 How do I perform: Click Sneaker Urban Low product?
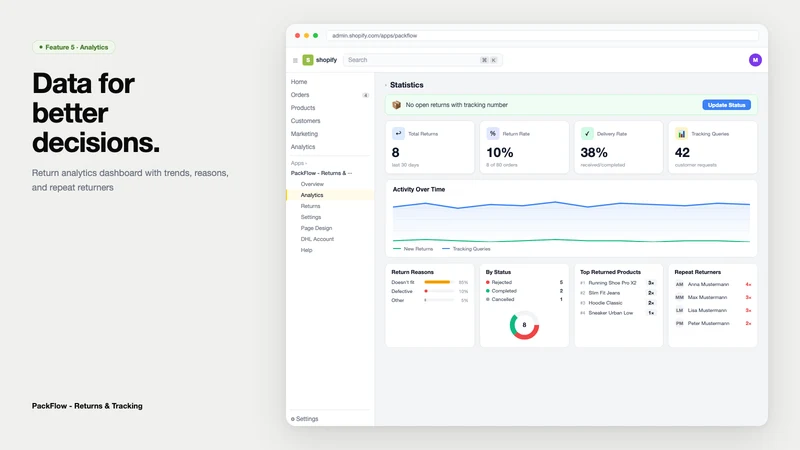click(611, 313)
